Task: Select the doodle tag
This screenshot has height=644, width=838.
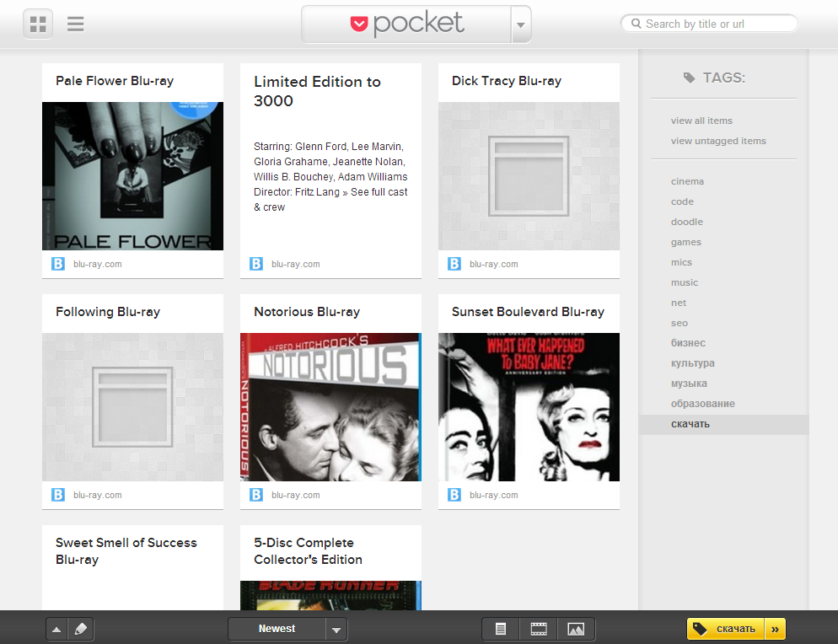Action: point(687,223)
